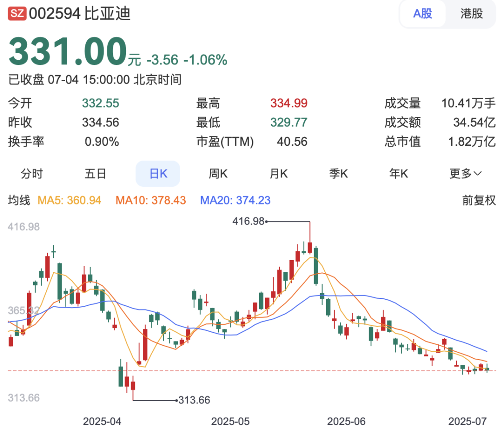This screenshot has width=504, height=432.
Task: Click the 均线 label
Action: click(19, 200)
